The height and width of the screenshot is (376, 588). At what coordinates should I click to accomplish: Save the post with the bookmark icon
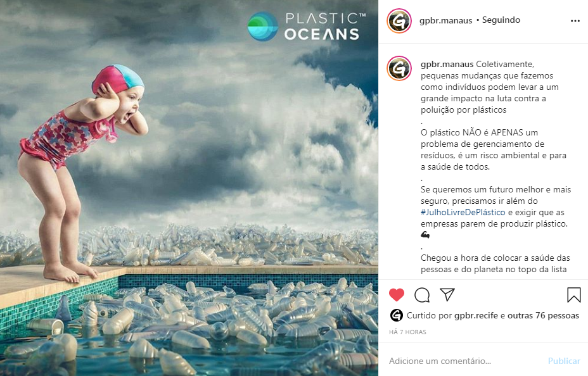574,295
